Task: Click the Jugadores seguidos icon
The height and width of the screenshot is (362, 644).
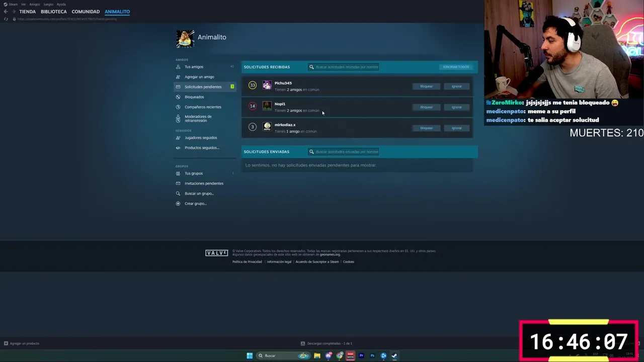Action: 178,138
